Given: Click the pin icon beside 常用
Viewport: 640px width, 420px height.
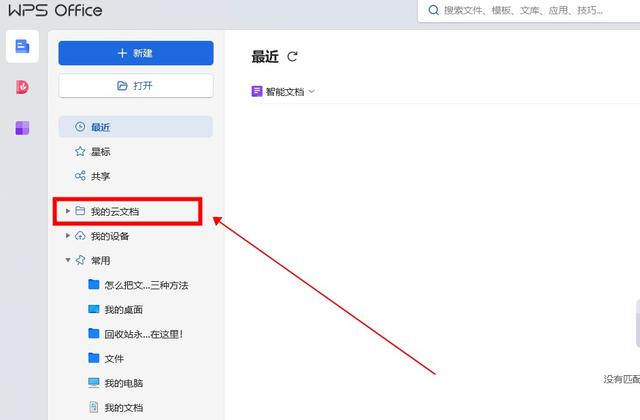Looking at the screenshot, I should [x=80, y=260].
